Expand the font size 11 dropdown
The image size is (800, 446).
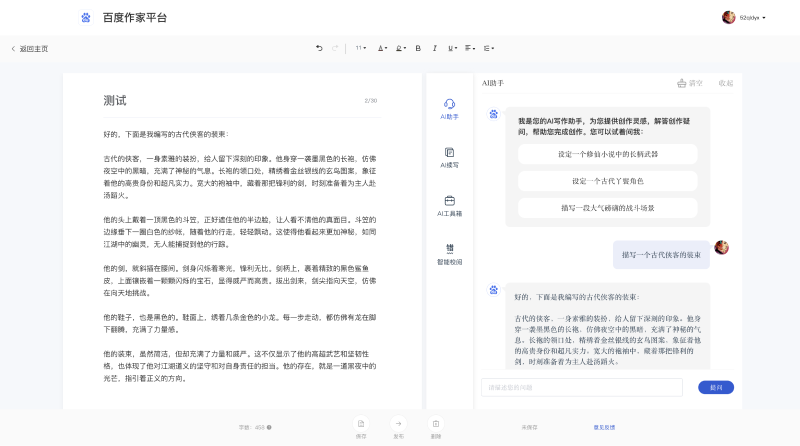[361, 48]
